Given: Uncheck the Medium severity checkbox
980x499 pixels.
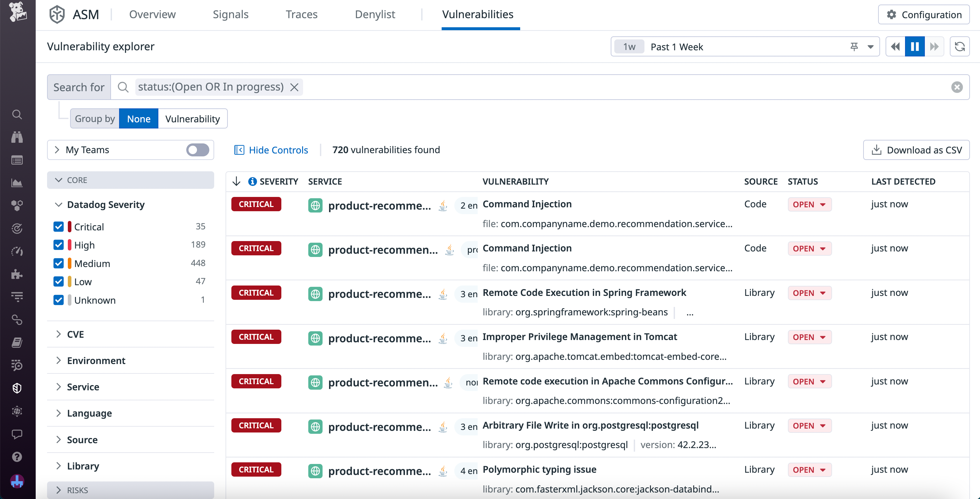Looking at the screenshot, I should click(59, 263).
